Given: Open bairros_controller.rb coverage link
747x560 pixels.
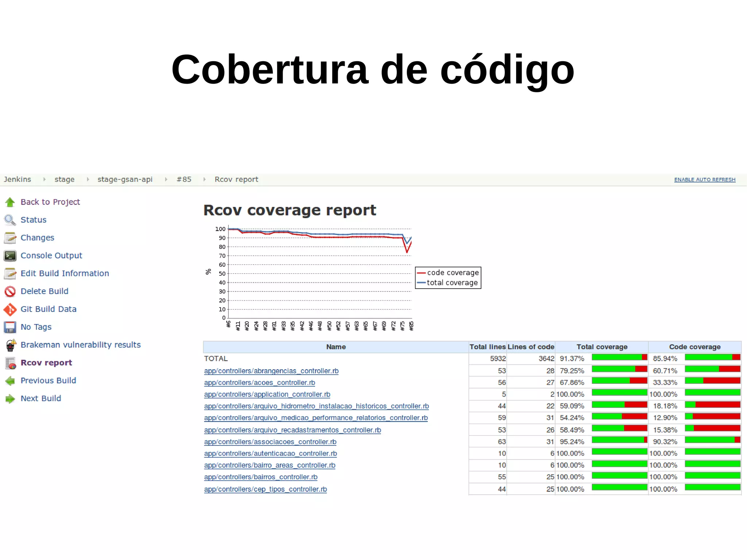Looking at the screenshot, I should pos(261,477).
